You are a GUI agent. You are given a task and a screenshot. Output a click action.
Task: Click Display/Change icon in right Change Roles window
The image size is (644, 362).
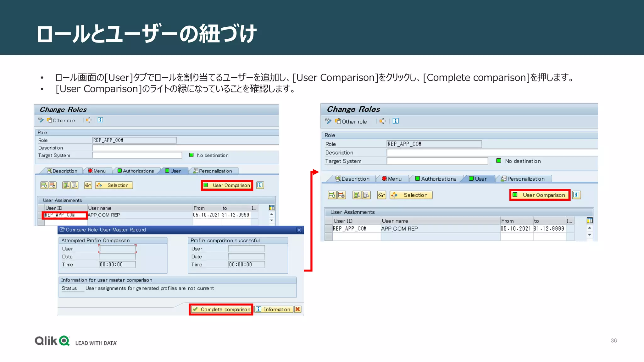pos(328,121)
